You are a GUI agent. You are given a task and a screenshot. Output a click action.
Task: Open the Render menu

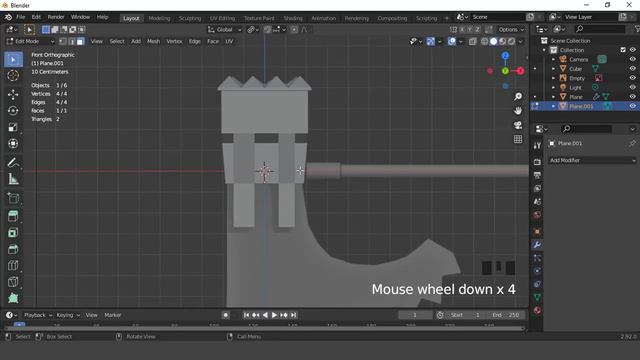[56, 17]
